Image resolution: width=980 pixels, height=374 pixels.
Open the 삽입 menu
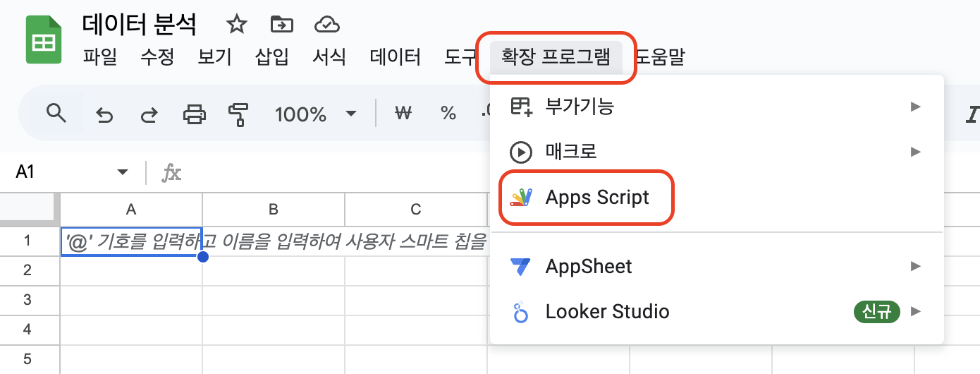pos(272,56)
